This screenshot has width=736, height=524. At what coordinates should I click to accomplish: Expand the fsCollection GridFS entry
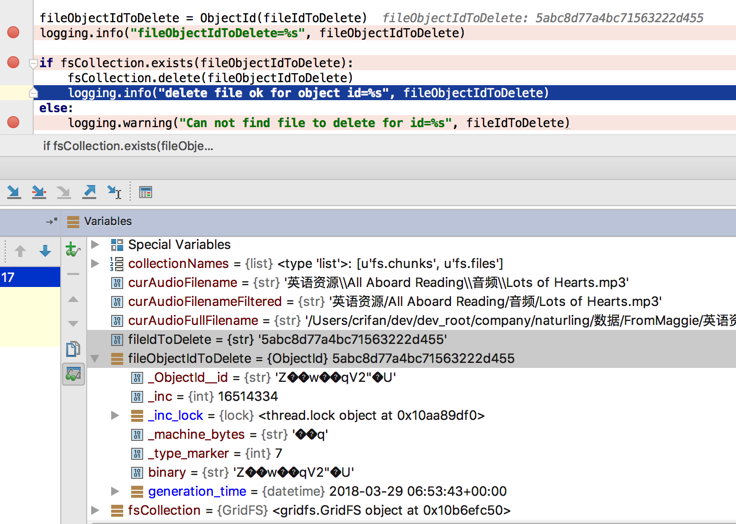pyautogui.click(x=95, y=510)
